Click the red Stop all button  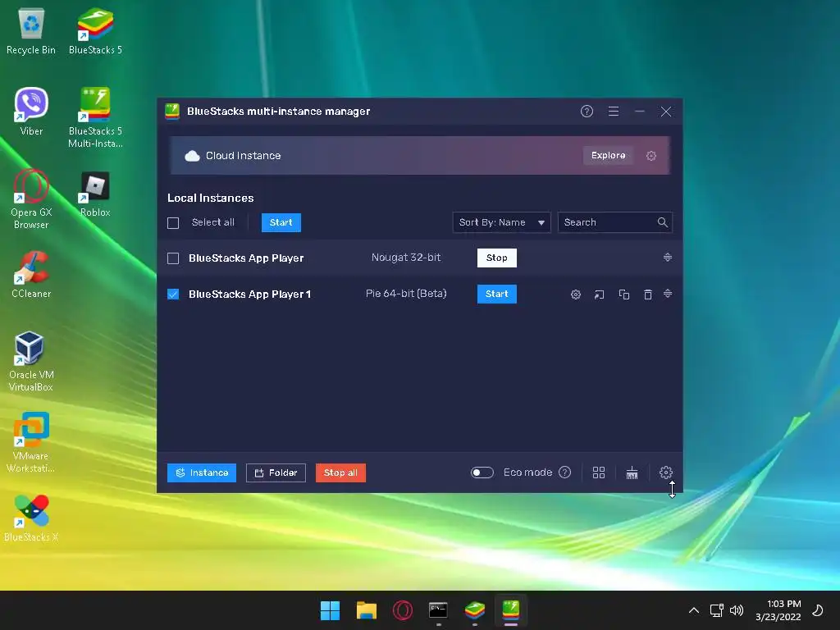click(340, 472)
